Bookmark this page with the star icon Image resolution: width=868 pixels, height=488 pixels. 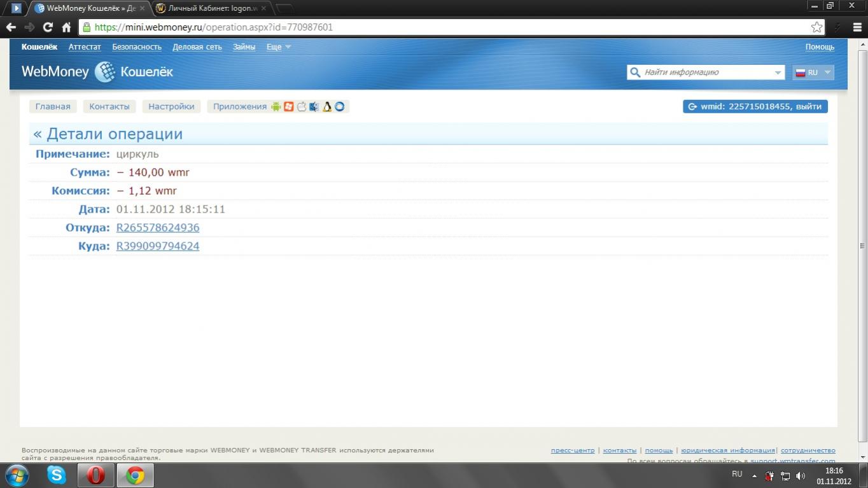pyautogui.click(x=816, y=27)
